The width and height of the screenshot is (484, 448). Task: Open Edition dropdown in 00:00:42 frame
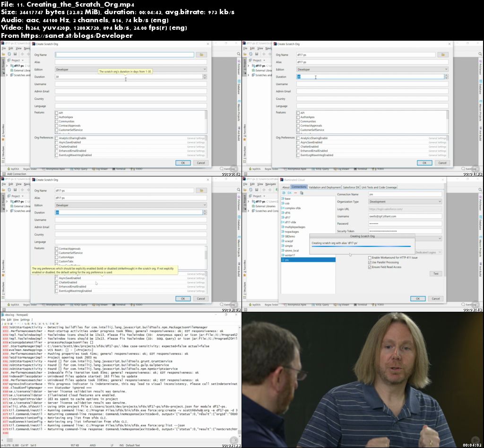point(131,70)
